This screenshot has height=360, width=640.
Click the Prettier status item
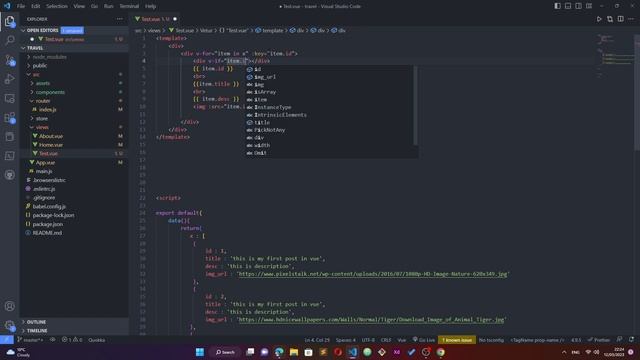(599, 340)
